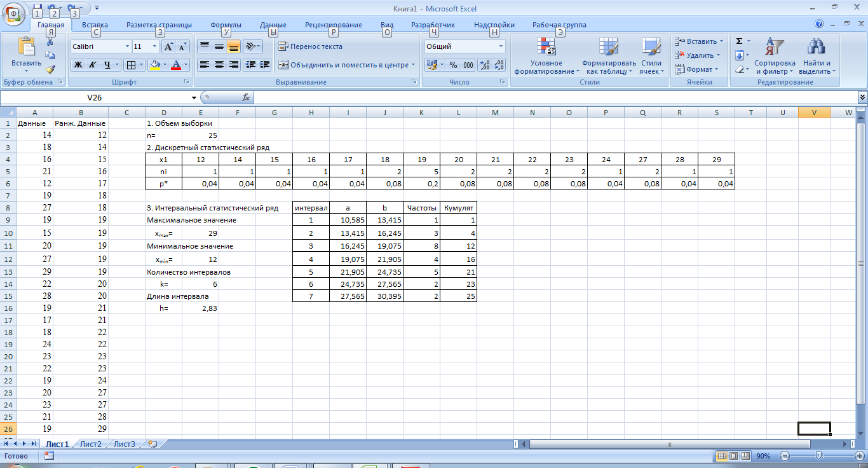Screen dimensions: 868x468
Task: Apply the 000 thousands separator style
Action: click(468, 65)
